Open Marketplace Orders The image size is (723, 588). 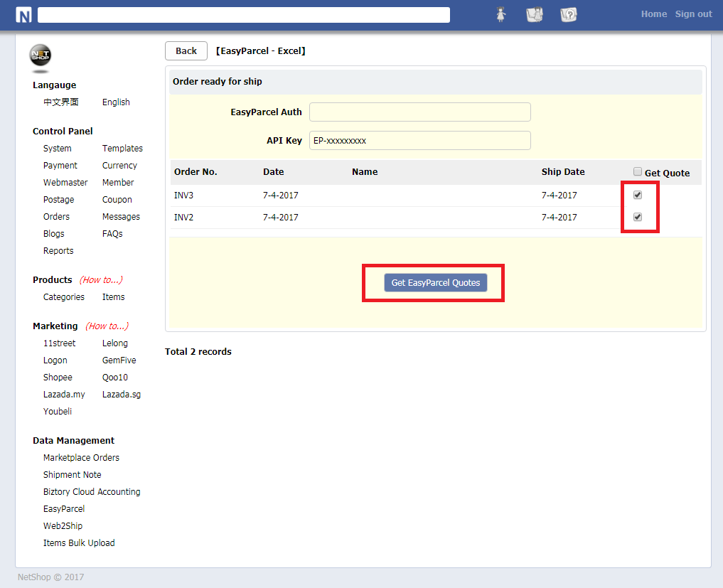81,457
